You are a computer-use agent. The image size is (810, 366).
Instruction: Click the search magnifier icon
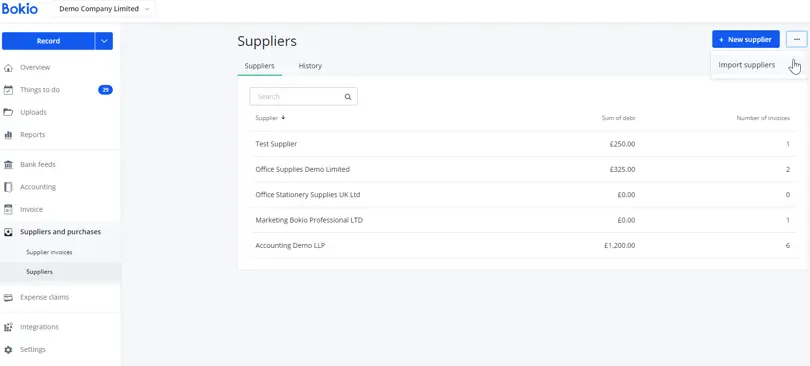click(x=348, y=97)
